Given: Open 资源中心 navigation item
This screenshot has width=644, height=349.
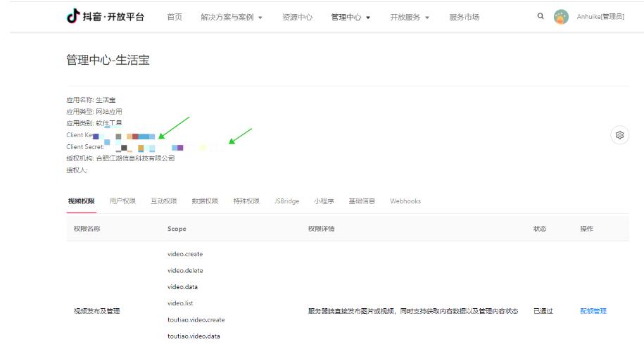Looking at the screenshot, I should 297,18.
